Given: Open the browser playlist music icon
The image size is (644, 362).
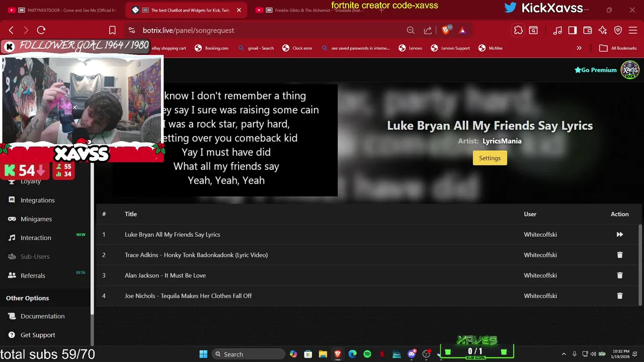Looking at the screenshot, I should pyautogui.click(x=557, y=30).
